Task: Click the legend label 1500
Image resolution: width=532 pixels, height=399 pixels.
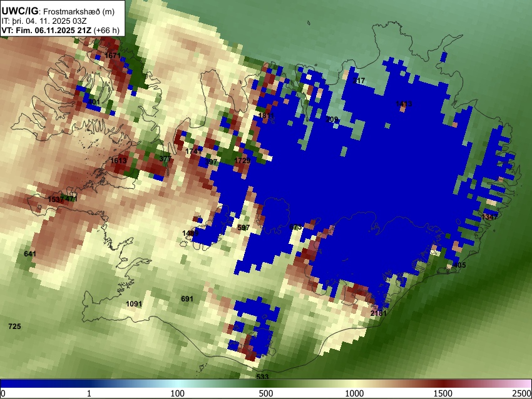Action: 443,393
